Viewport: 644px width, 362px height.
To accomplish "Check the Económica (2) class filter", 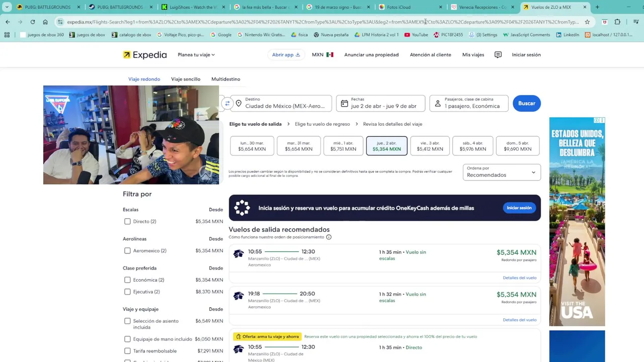I will click(x=127, y=280).
